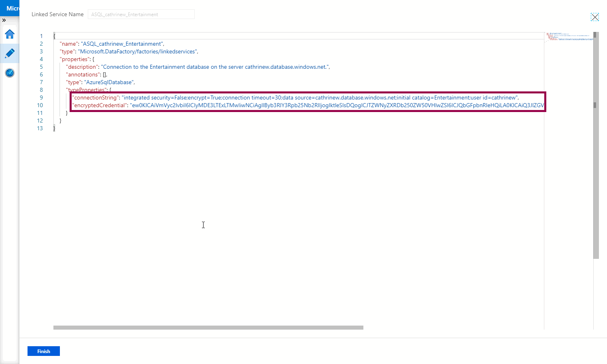
Task: Click the code minimap preview
Action: [x=569, y=37]
